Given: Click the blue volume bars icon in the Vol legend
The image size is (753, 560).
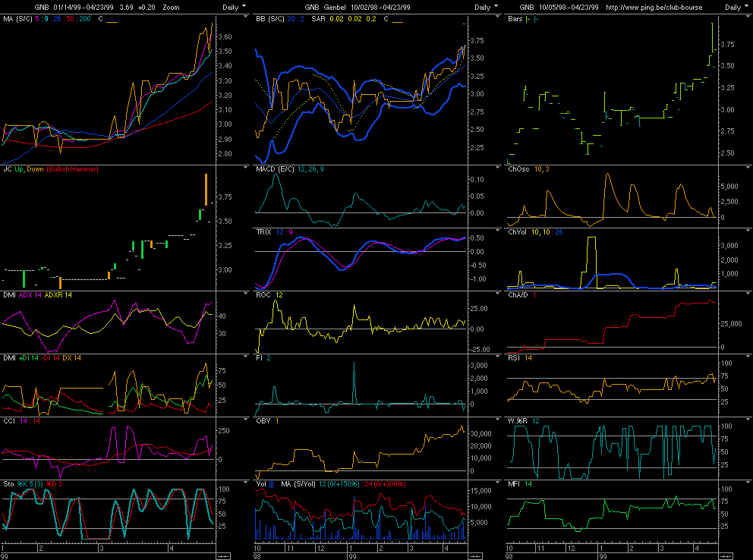Looking at the screenshot, I should pyautogui.click(x=272, y=484).
